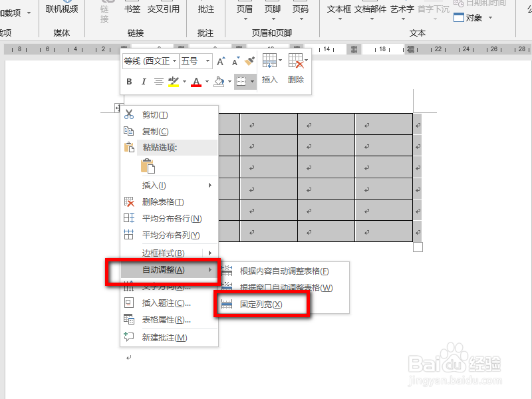
Task: Choose 删除表格(T)
Action: tap(170, 202)
